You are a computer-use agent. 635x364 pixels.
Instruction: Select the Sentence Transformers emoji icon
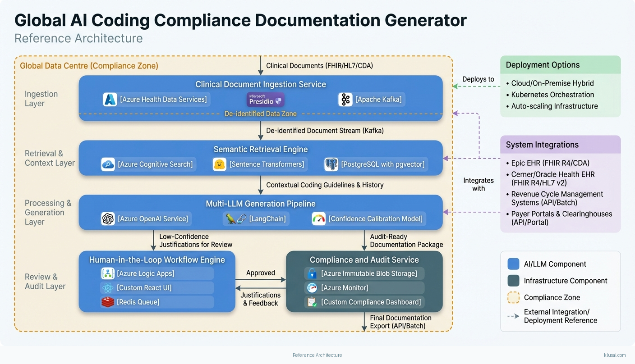pyautogui.click(x=220, y=164)
